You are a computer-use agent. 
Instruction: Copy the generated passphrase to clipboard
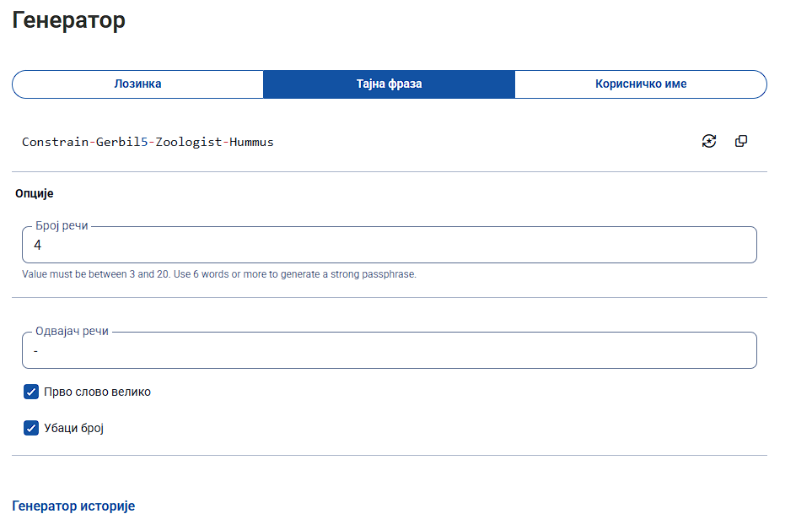tap(741, 141)
